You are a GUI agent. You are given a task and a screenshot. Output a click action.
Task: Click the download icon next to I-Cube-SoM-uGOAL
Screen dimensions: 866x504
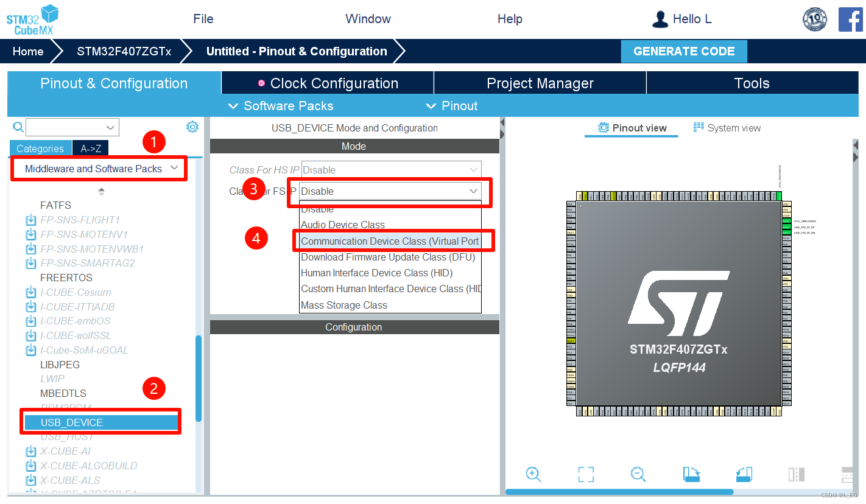[x=31, y=350]
